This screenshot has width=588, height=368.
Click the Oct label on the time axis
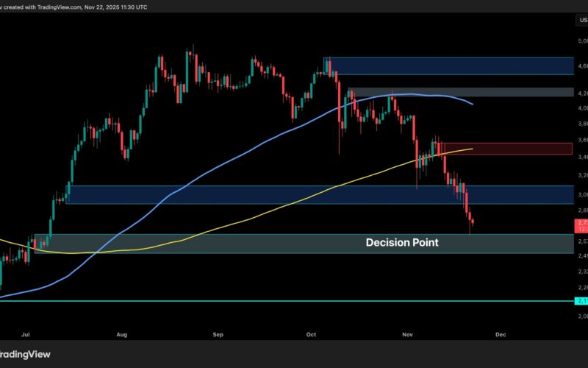coord(311,333)
